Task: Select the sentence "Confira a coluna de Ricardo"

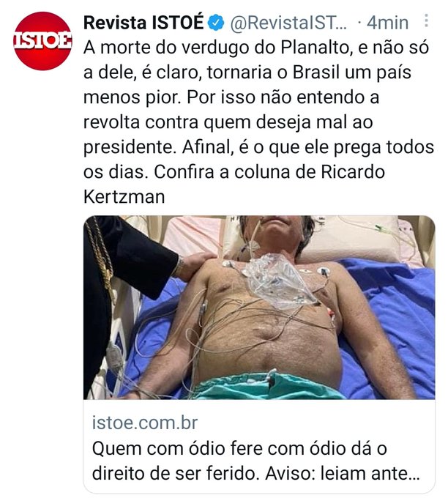Action: (x=269, y=172)
